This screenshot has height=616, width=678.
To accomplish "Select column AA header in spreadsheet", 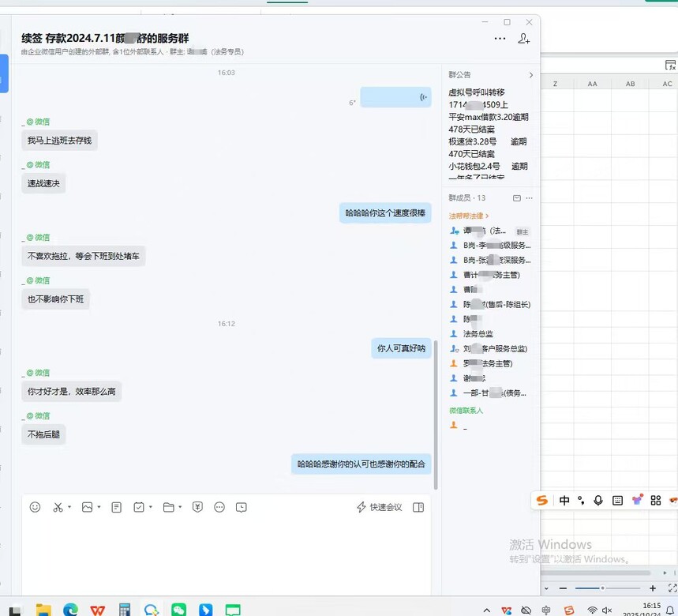I will coord(593,84).
